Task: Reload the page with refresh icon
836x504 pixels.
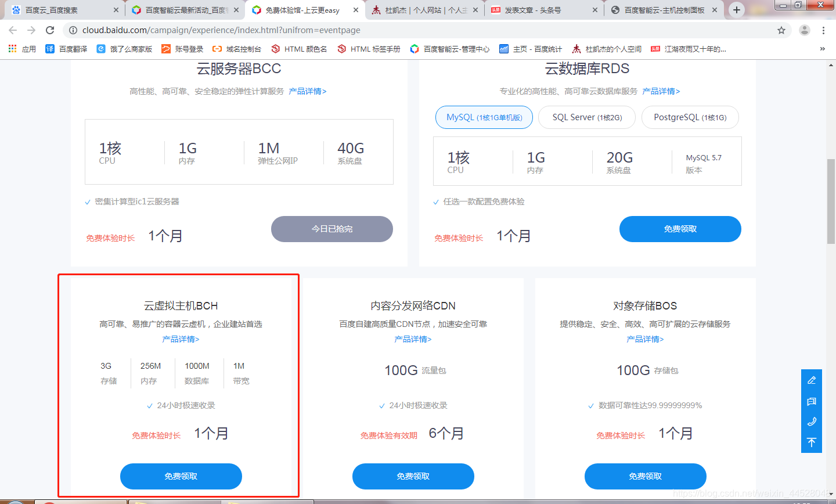Action: pyautogui.click(x=50, y=30)
